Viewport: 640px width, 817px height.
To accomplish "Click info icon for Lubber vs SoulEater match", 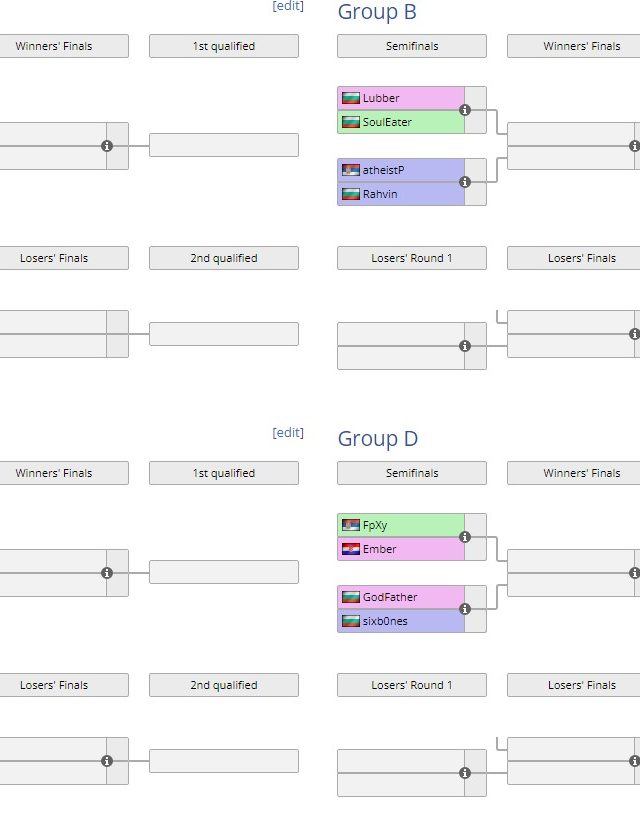I will 465,110.
